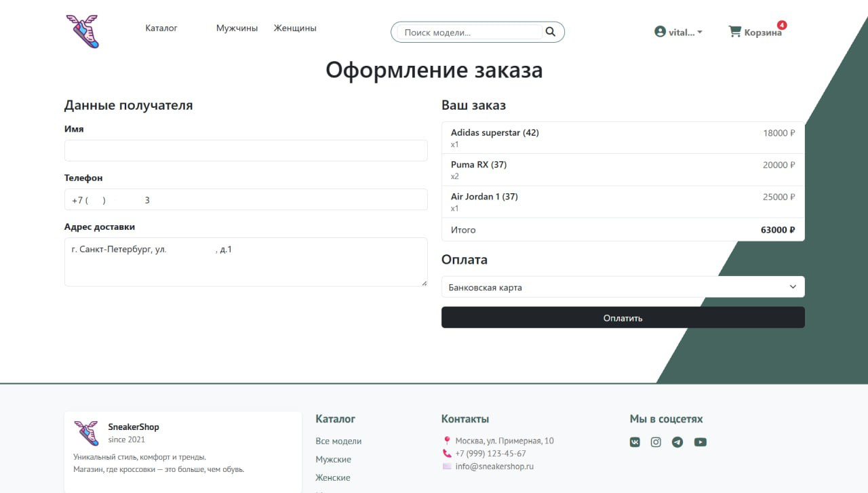Click the phone icon in Контакты

click(x=447, y=454)
